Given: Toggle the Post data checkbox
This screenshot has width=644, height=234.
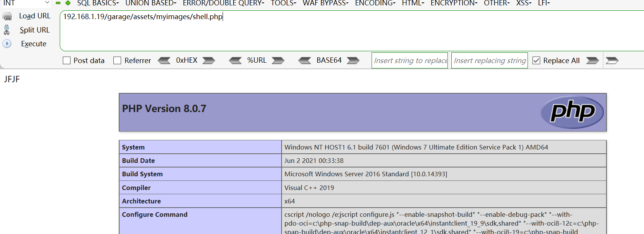Looking at the screenshot, I should (67, 60).
